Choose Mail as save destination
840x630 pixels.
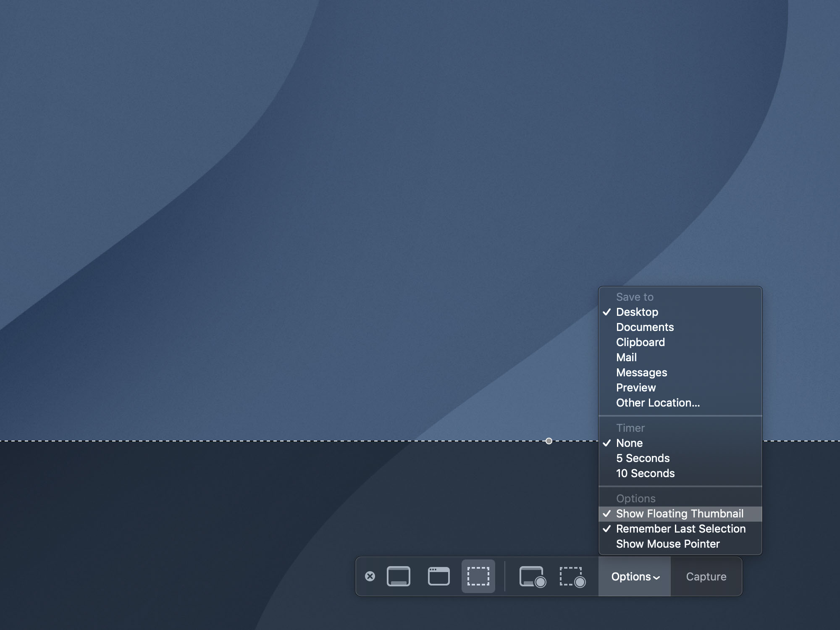pyautogui.click(x=626, y=357)
